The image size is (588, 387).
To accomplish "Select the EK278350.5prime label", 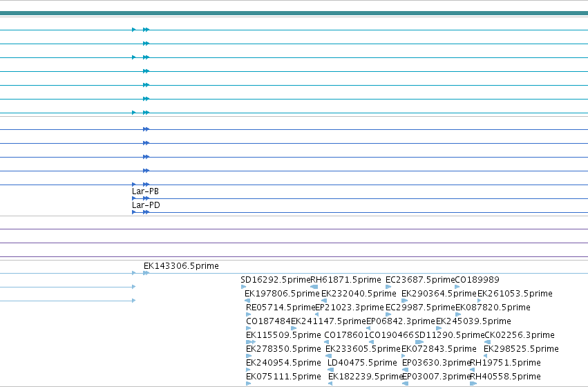I will click(283, 349).
